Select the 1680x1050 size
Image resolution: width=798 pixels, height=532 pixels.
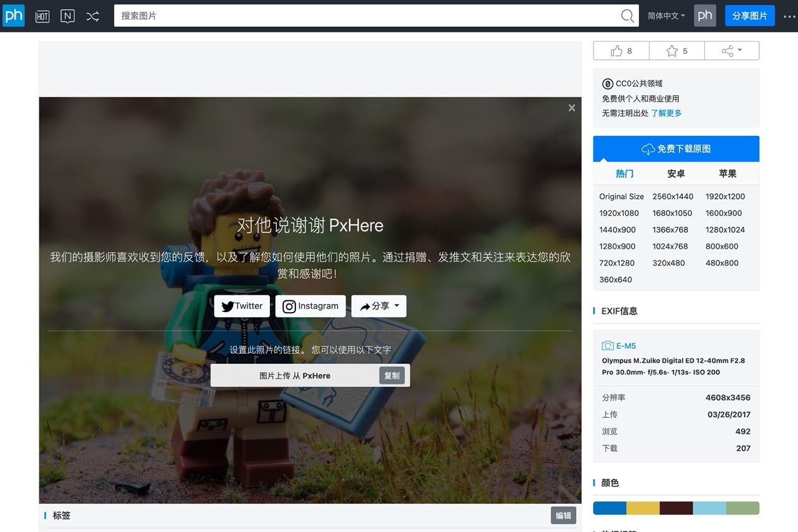pyautogui.click(x=672, y=213)
